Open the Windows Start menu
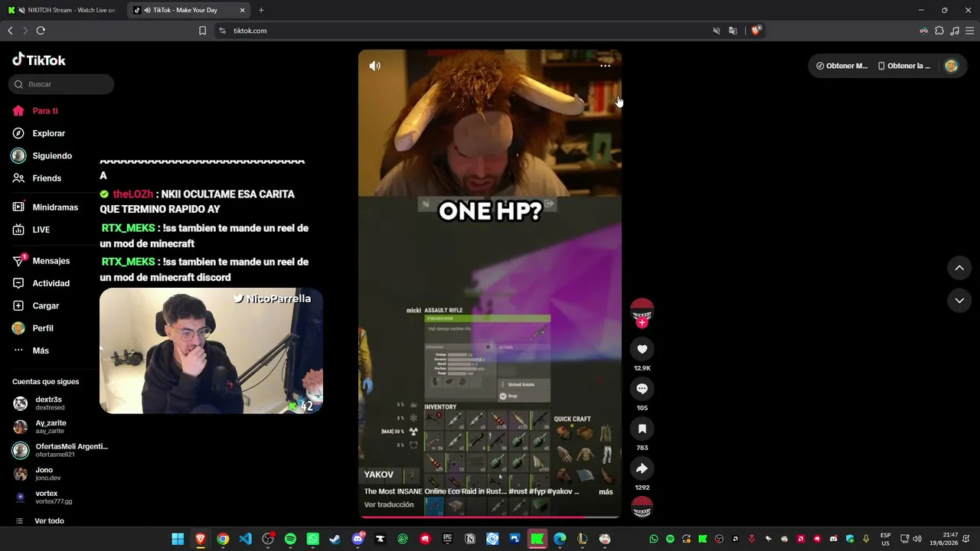This screenshot has width=980, height=551. 178,540
